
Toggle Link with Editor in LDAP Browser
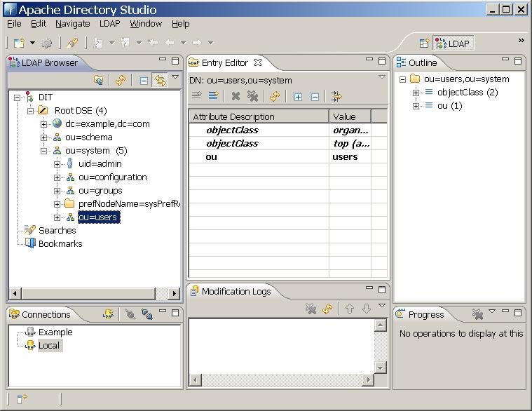(x=161, y=81)
